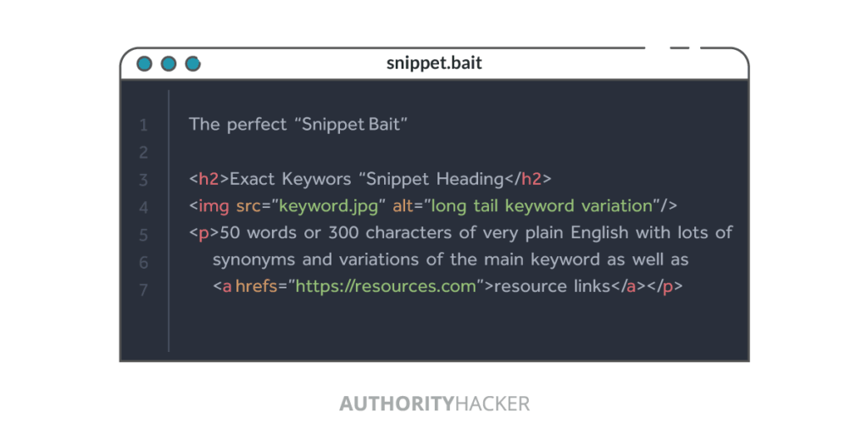This screenshot has width=868, height=441.
Task: Click the "The perfect Snippet Bait" text line
Action: coord(298,125)
